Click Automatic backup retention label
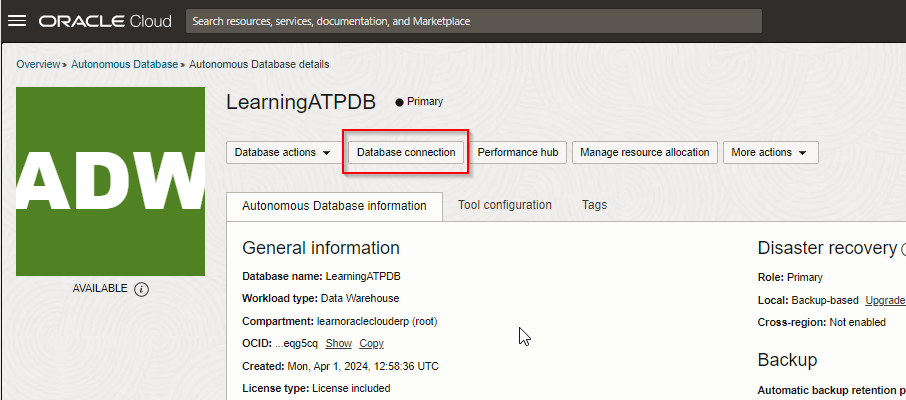 coord(831,390)
